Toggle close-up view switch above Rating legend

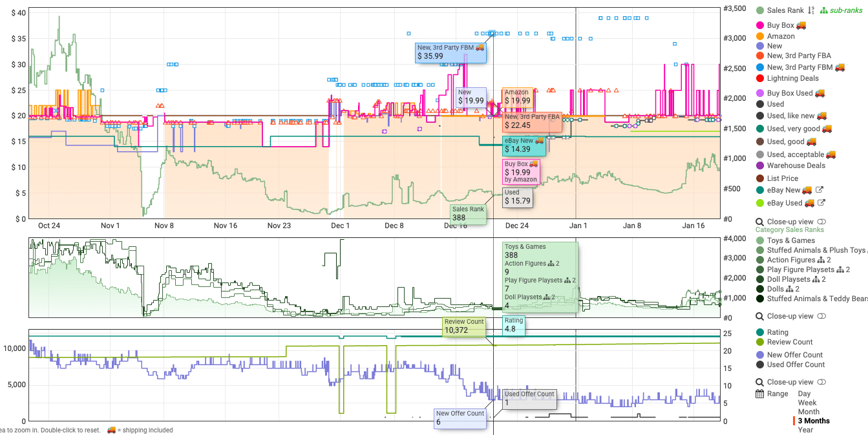point(821,316)
